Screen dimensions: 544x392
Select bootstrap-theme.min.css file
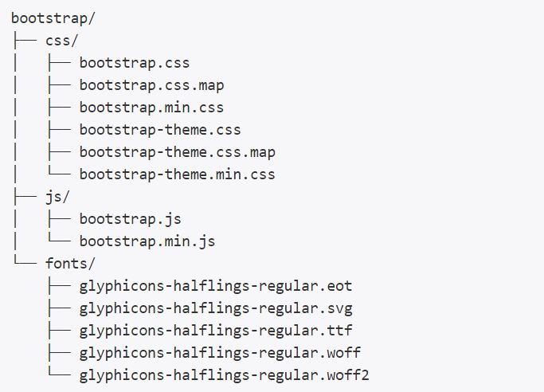pyautogui.click(x=178, y=174)
